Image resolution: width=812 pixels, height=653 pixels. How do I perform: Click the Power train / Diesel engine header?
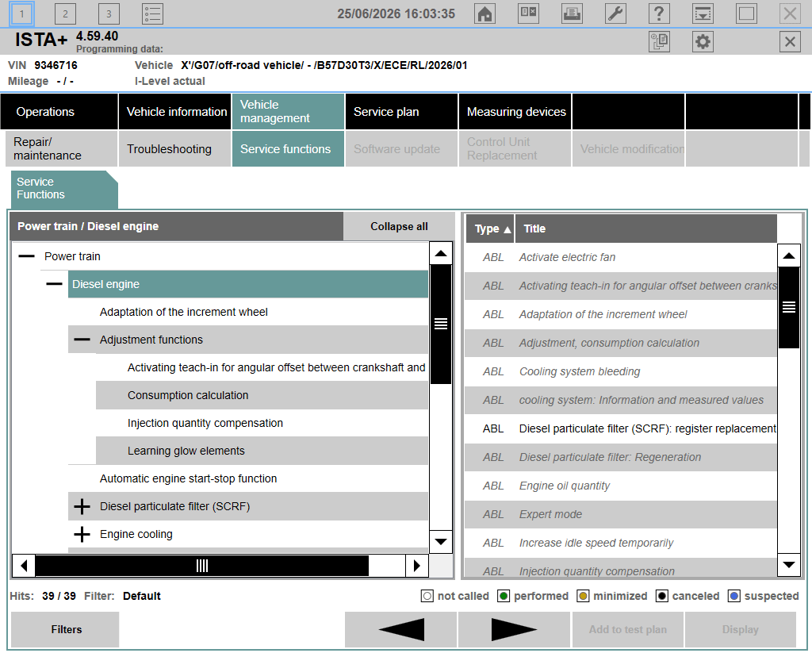[176, 226]
